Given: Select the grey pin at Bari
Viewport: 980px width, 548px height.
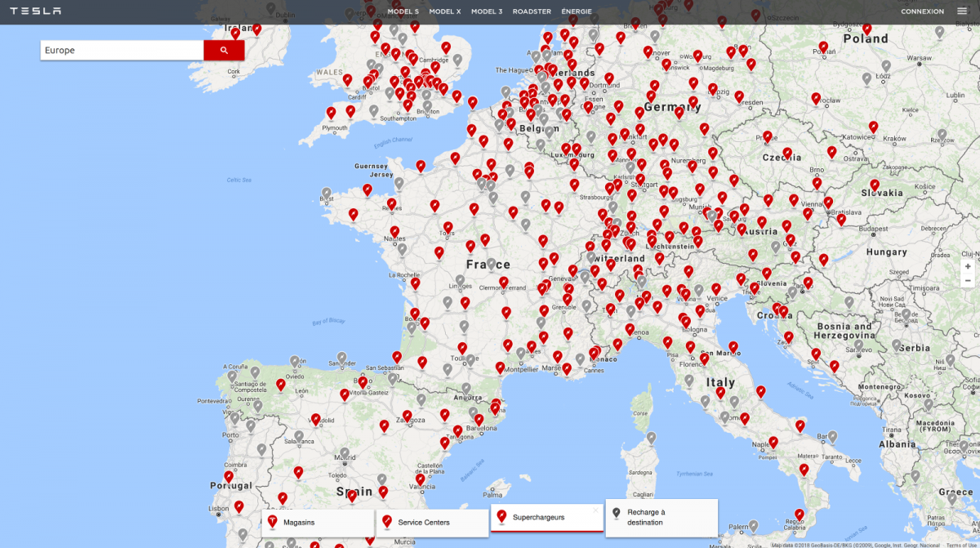Looking at the screenshot, I should tap(831, 437).
